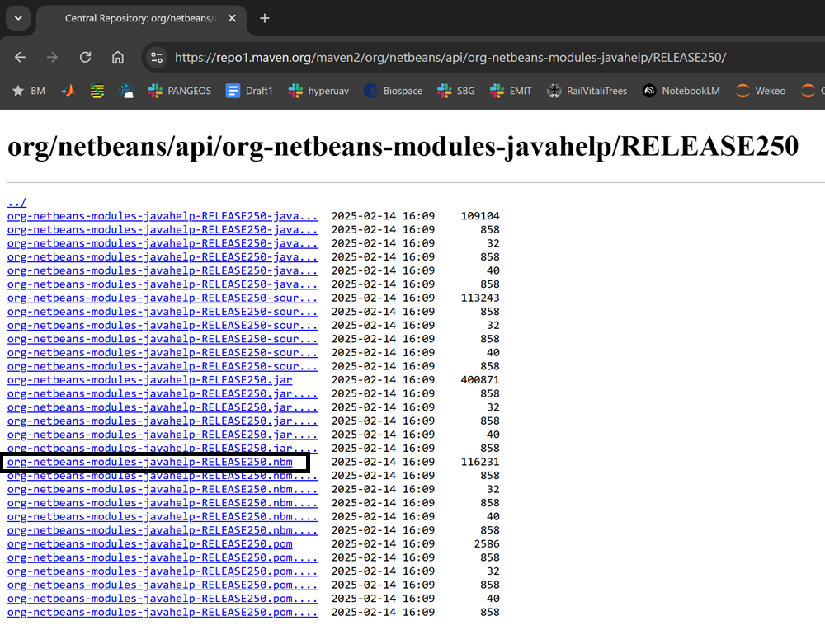Open the Draft1 Google Docs bookmark
This screenshot has width=825, height=644.
pos(249,91)
